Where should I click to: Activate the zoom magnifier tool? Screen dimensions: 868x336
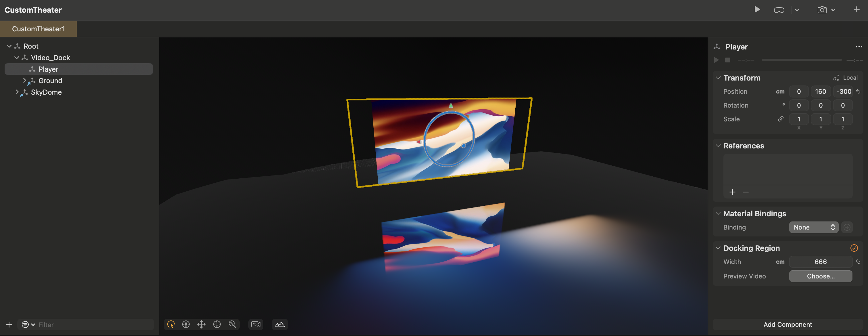233,324
